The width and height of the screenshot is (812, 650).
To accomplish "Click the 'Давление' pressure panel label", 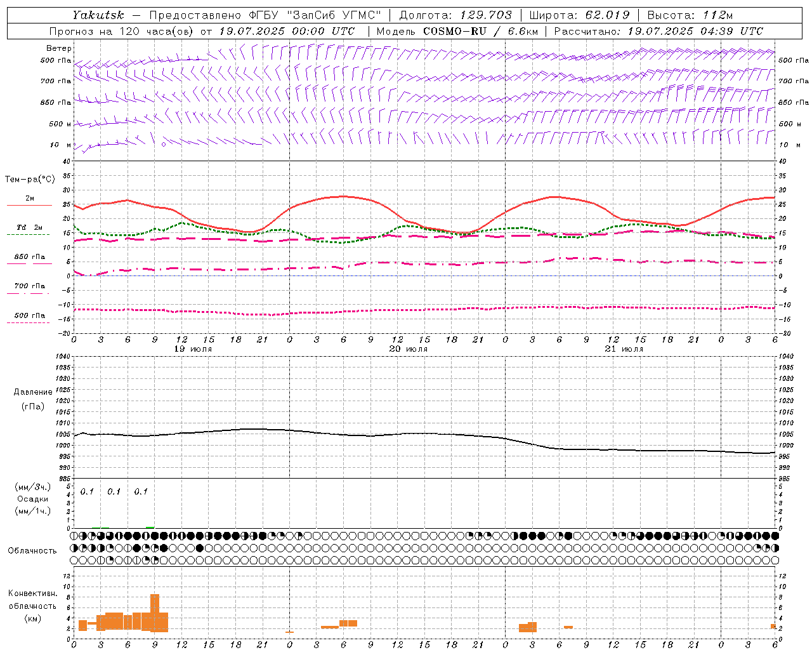I will tap(33, 392).
